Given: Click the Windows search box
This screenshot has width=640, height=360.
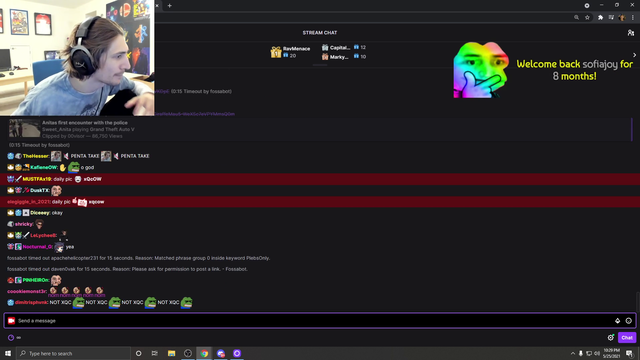Looking at the screenshot, I should coord(73,353).
